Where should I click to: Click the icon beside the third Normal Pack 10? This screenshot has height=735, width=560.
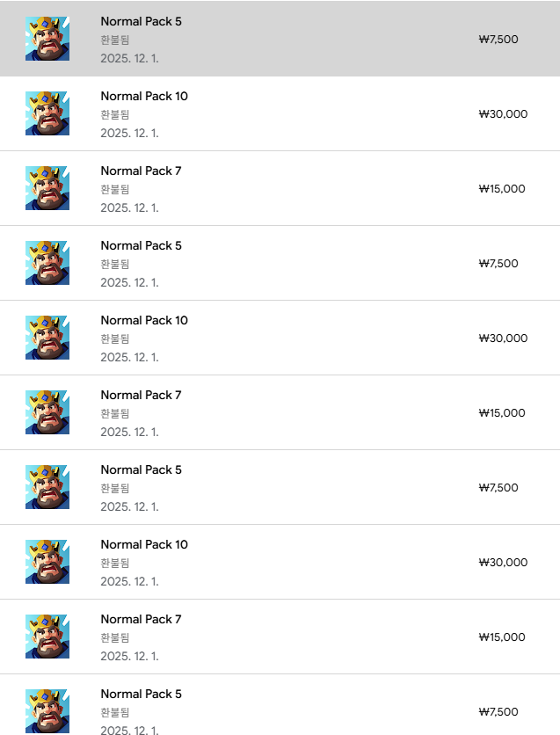(47, 562)
